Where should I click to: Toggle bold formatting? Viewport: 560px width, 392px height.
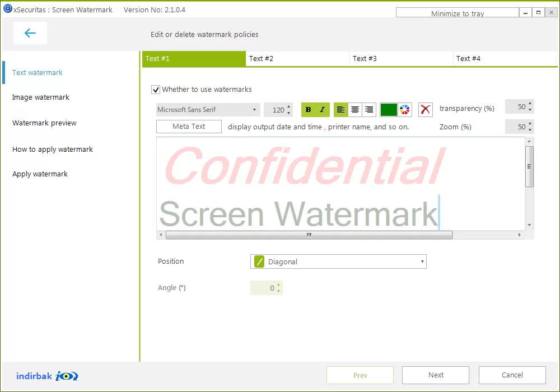(308, 110)
